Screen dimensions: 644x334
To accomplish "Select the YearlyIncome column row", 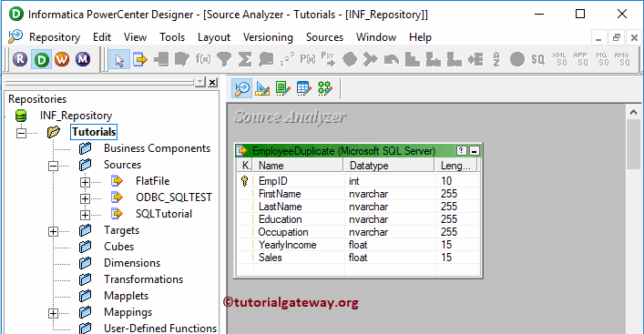I will [358, 245].
